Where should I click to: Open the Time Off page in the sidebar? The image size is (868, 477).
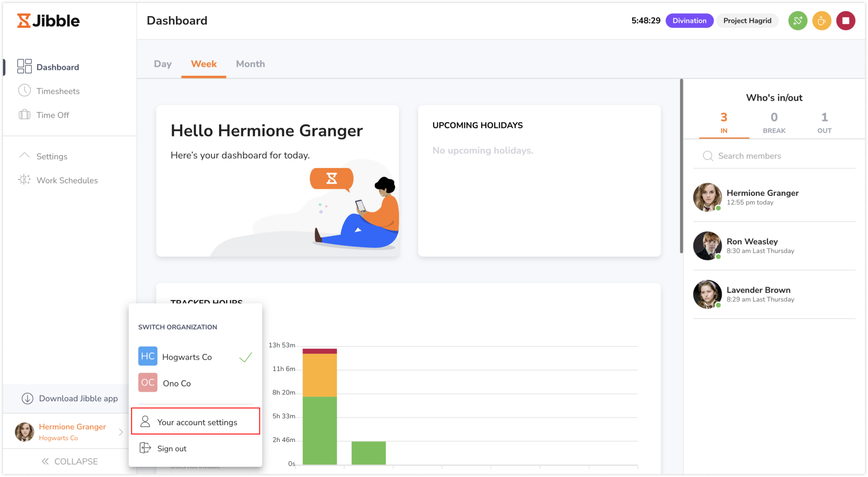click(x=53, y=115)
